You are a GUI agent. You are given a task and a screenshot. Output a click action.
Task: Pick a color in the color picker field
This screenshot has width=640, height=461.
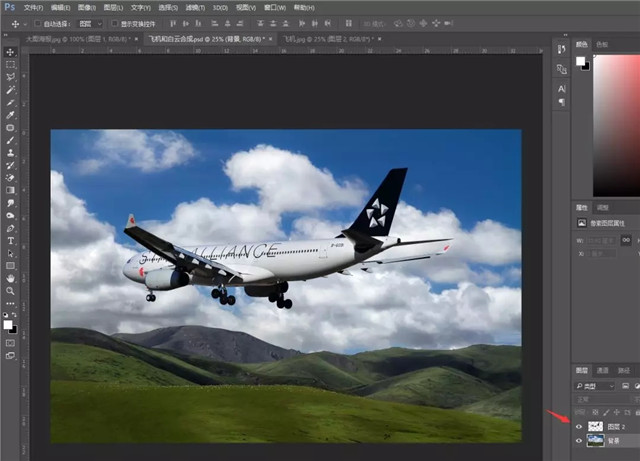click(615, 120)
